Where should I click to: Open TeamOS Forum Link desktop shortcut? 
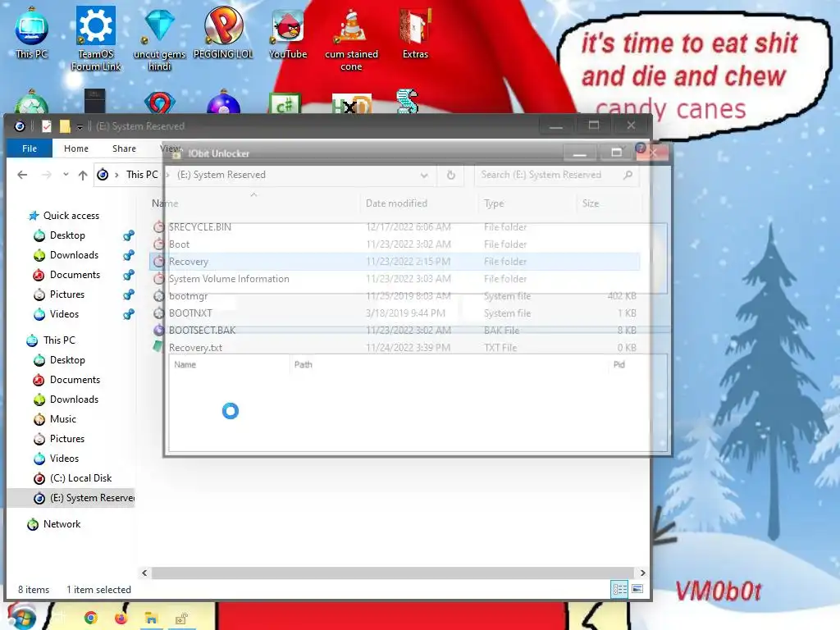(96, 38)
